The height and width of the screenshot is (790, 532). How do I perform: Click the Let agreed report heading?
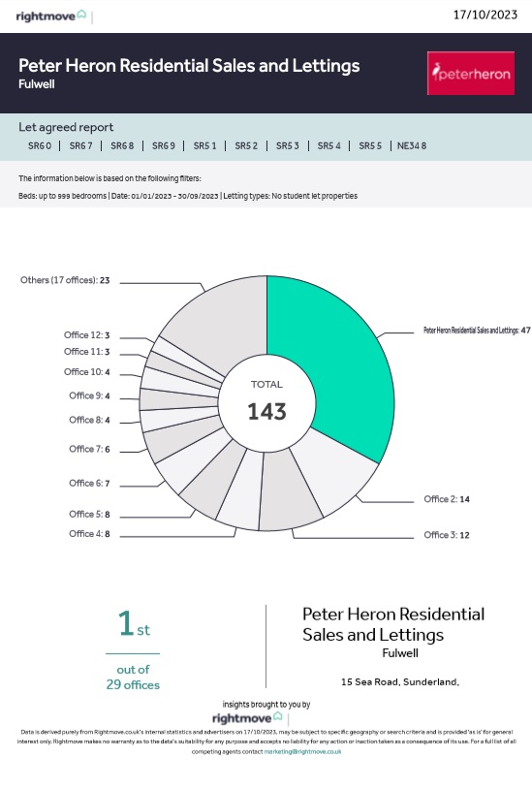pyautogui.click(x=66, y=127)
